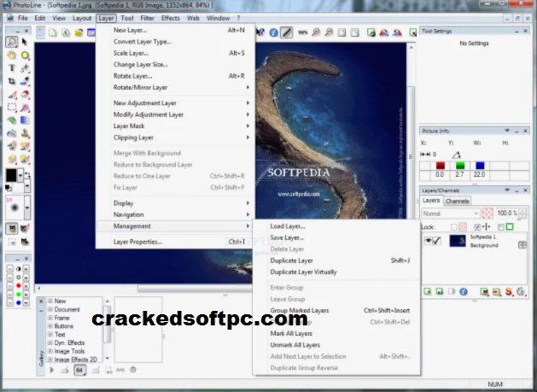Click the open folder toolbar icon

(79, 32)
